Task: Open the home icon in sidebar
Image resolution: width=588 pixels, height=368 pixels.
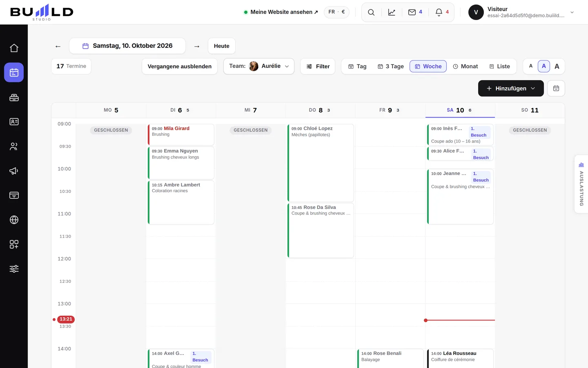Action: (x=14, y=48)
